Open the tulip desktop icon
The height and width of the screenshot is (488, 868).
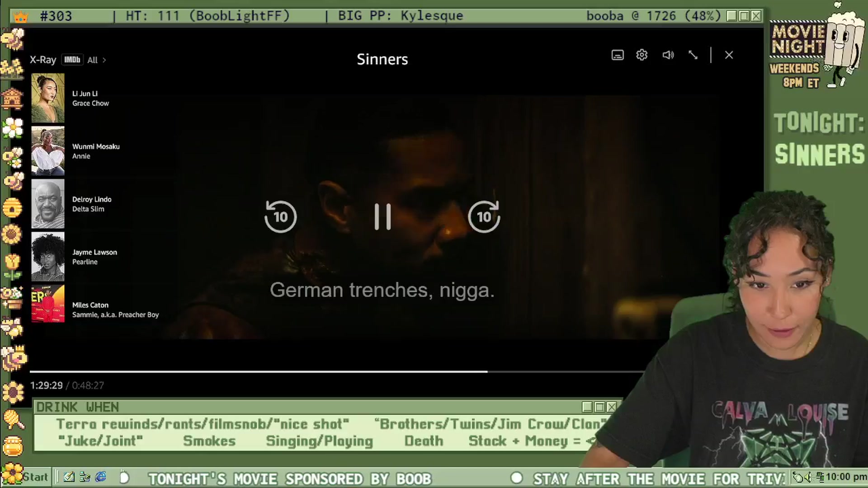pyautogui.click(x=12, y=267)
